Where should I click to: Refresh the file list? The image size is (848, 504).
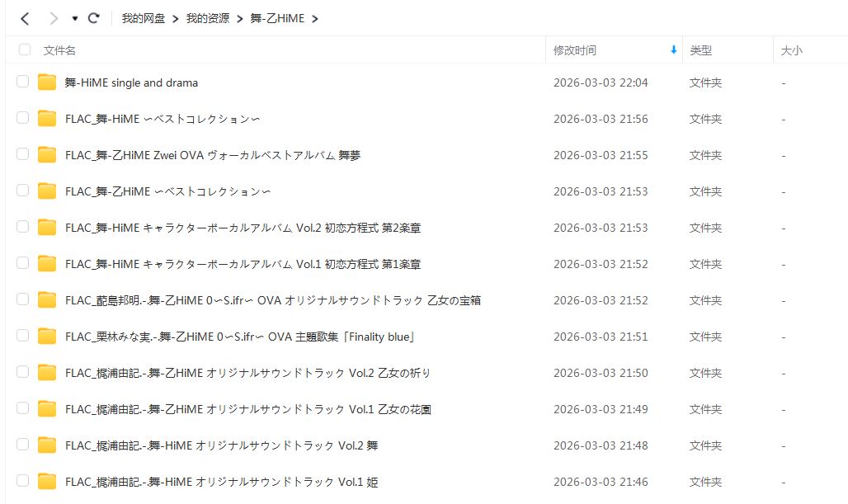93,18
